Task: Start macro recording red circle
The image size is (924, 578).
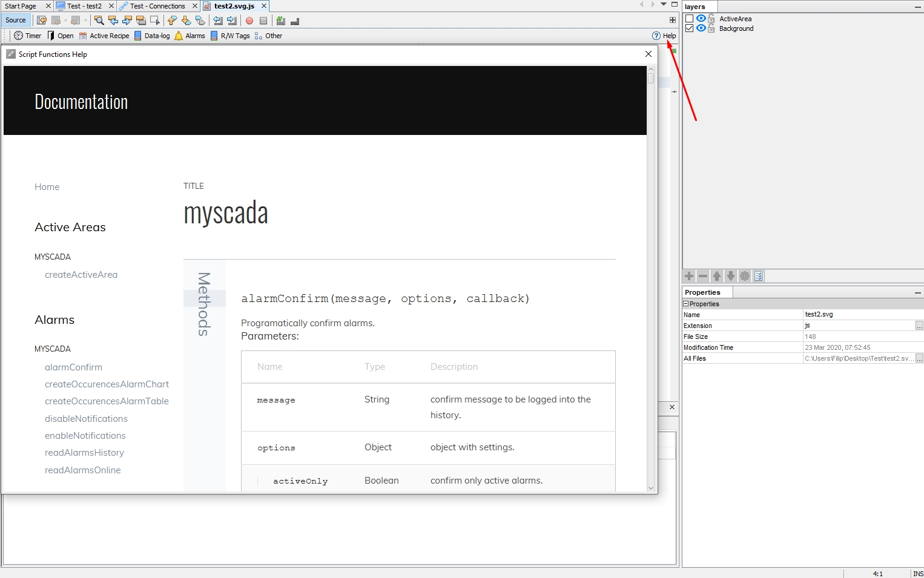Action: point(249,21)
